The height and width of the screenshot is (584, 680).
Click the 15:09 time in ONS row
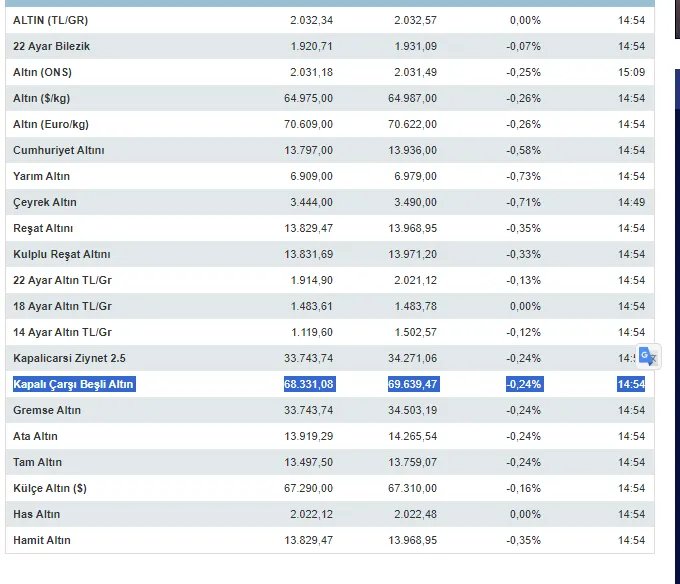coord(631,72)
